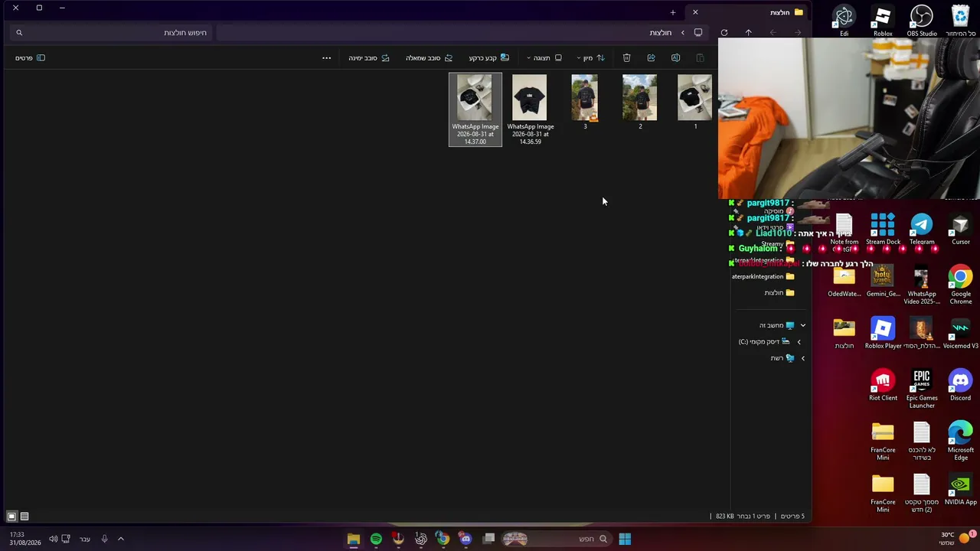Expand the רשת network tree node
The width and height of the screenshot is (980, 551).
point(802,358)
